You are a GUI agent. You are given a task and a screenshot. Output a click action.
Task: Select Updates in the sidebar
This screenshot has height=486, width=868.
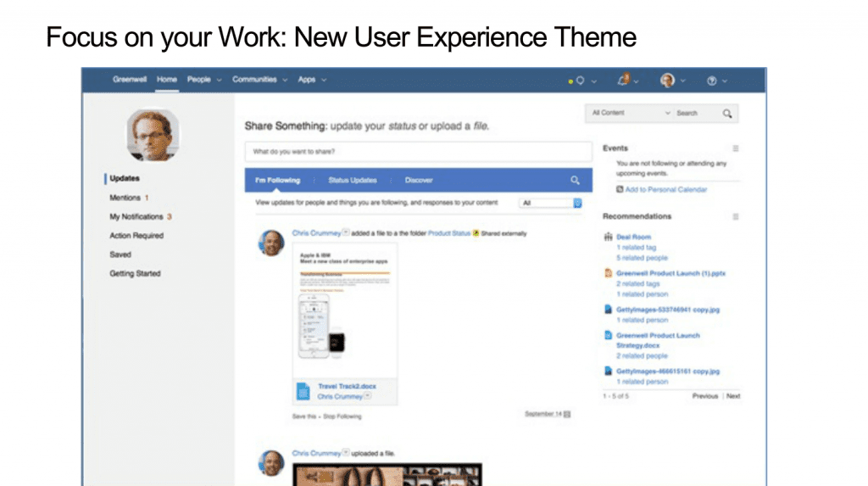coord(125,178)
